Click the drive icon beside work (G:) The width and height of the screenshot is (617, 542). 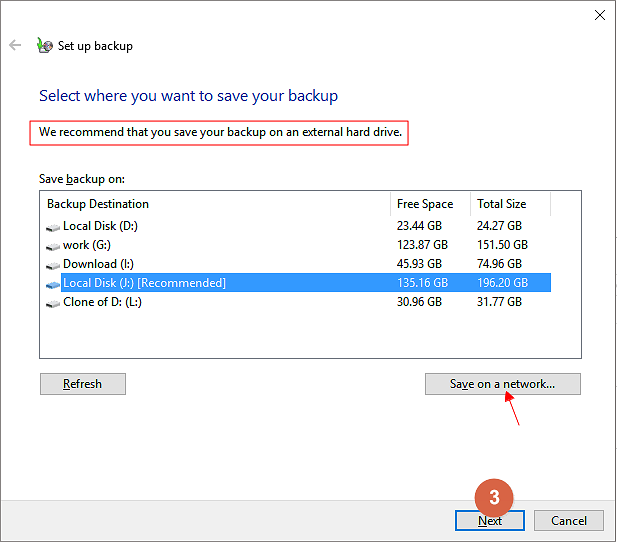point(53,245)
